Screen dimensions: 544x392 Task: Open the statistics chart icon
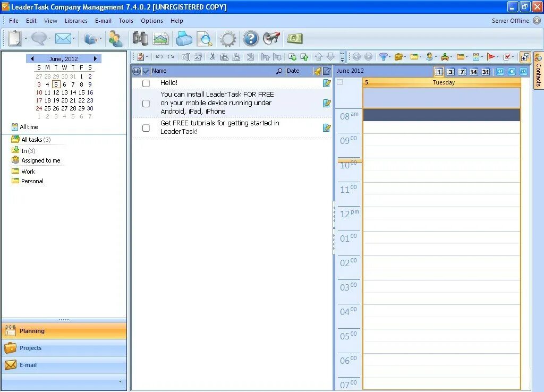tap(160, 38)
